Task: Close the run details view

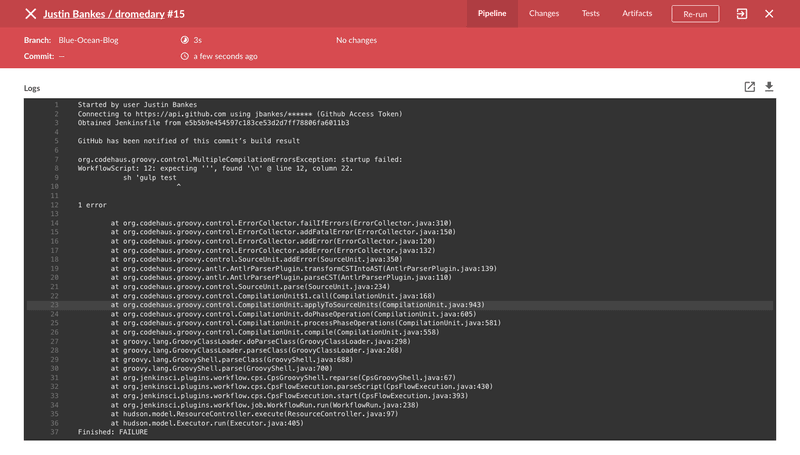Action: tap(769, 14)
